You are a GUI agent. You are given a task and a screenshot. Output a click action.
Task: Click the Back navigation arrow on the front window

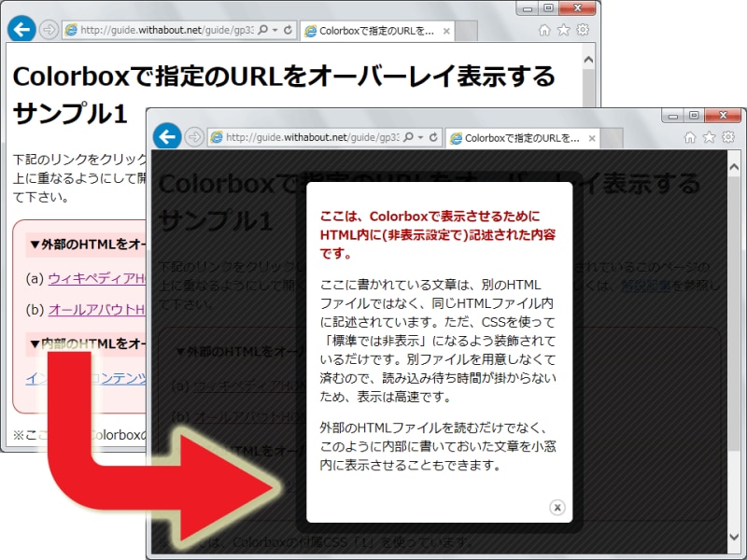tap(166, 137)
